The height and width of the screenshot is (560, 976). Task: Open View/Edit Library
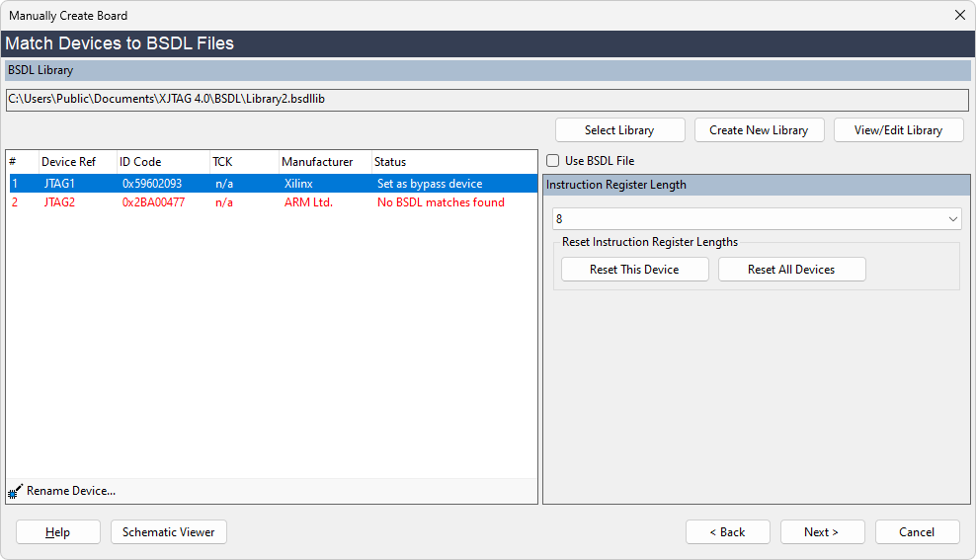coord(898,130)
